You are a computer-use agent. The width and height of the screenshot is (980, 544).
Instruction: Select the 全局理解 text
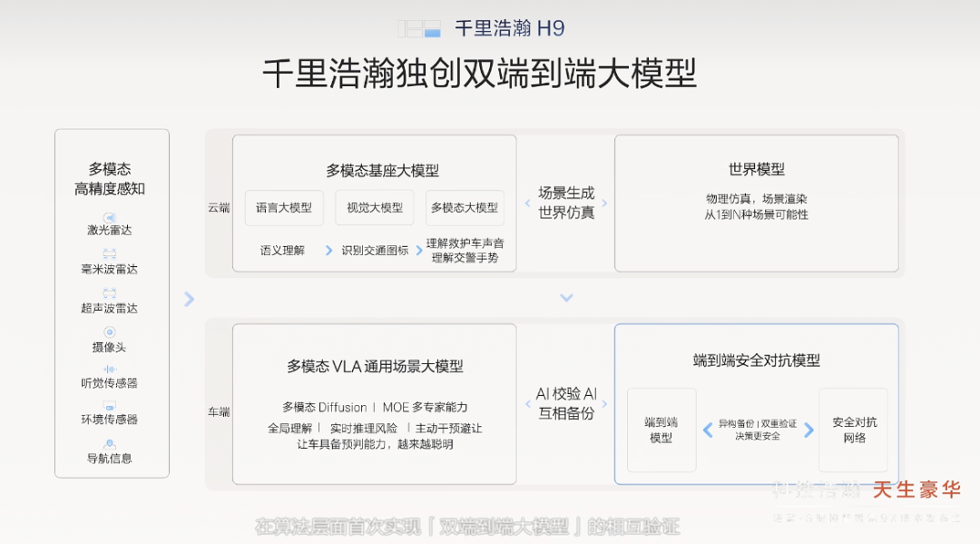(290, 429)
